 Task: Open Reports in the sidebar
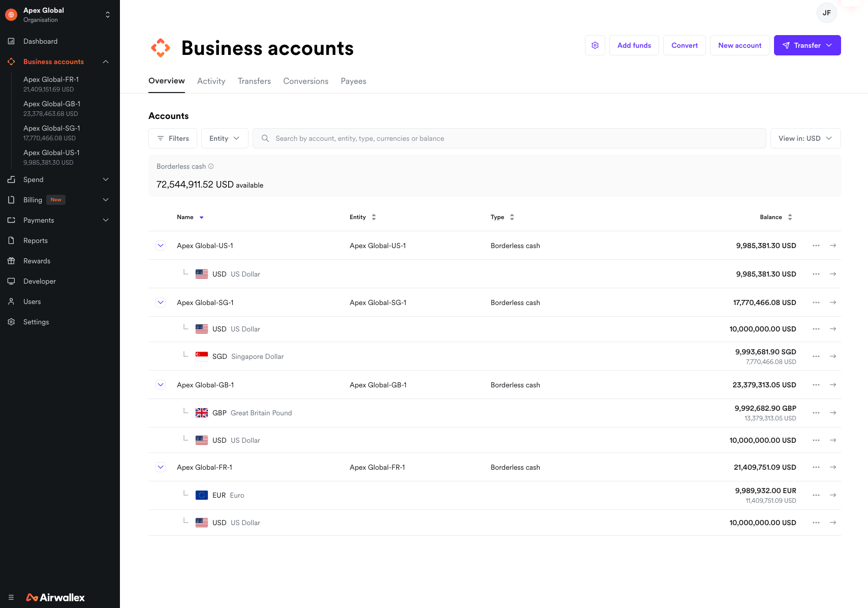click(36, 240)
